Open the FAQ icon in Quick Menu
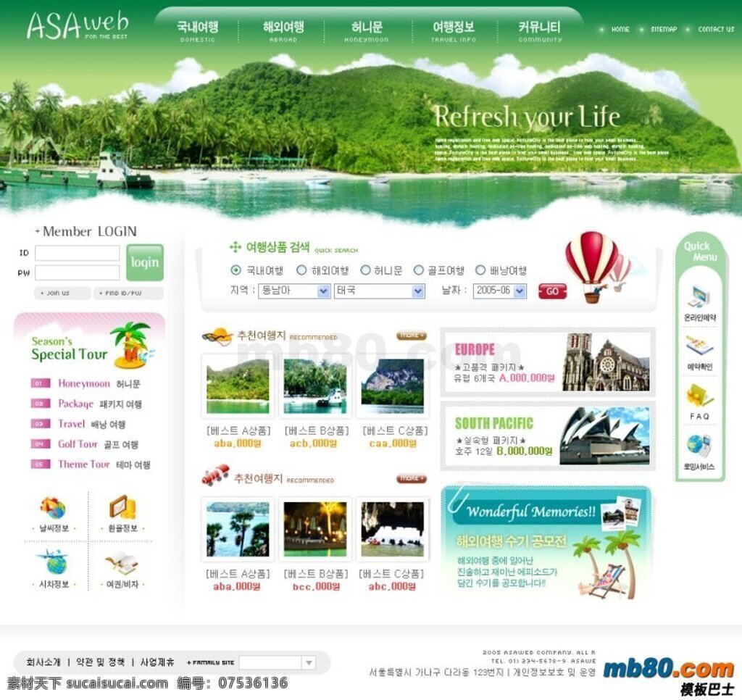Screen dimensions: 742x700 699,396
